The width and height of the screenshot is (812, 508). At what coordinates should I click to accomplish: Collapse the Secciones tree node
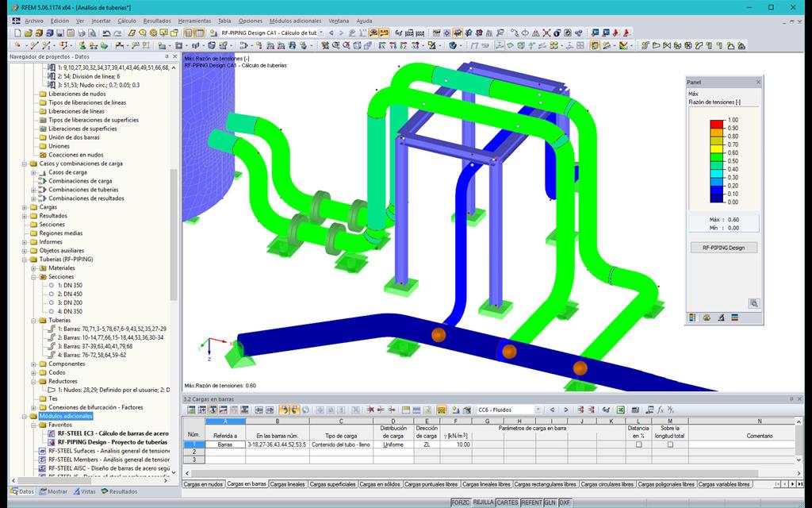pos(33,277)
